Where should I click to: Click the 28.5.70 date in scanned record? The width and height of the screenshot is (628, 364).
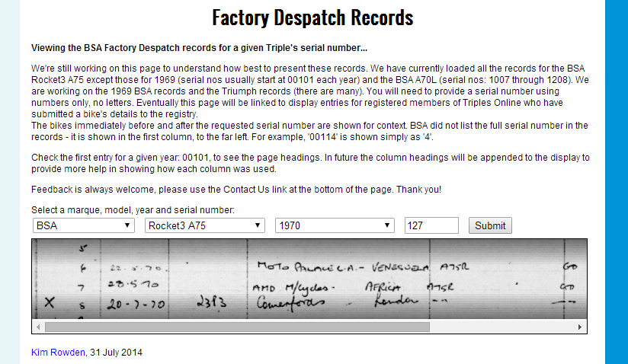133,284
